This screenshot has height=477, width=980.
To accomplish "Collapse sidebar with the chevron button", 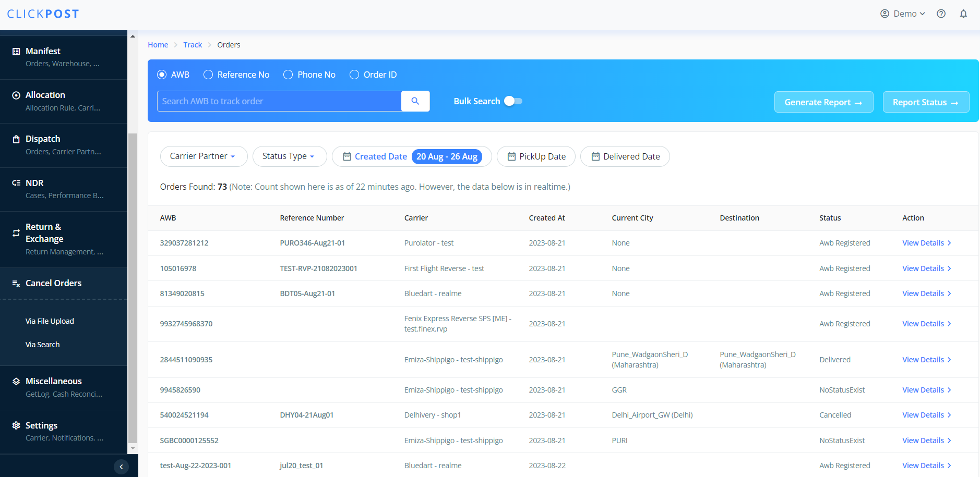I will [121, 467].
